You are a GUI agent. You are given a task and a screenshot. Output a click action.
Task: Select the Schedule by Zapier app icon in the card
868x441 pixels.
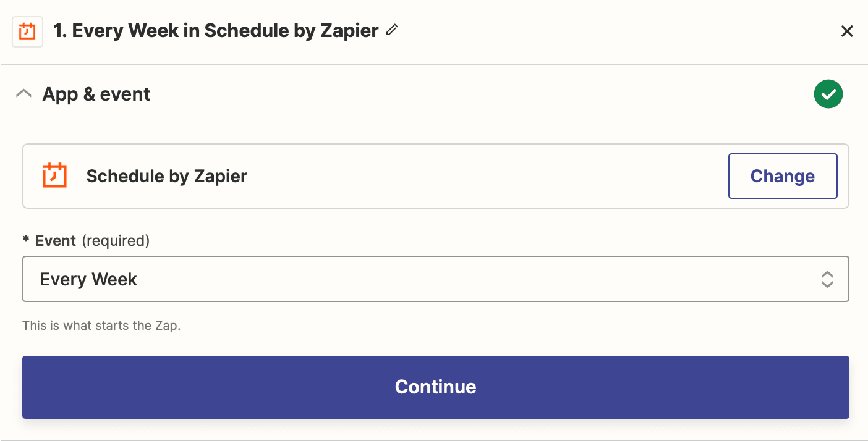pos(54,175)
